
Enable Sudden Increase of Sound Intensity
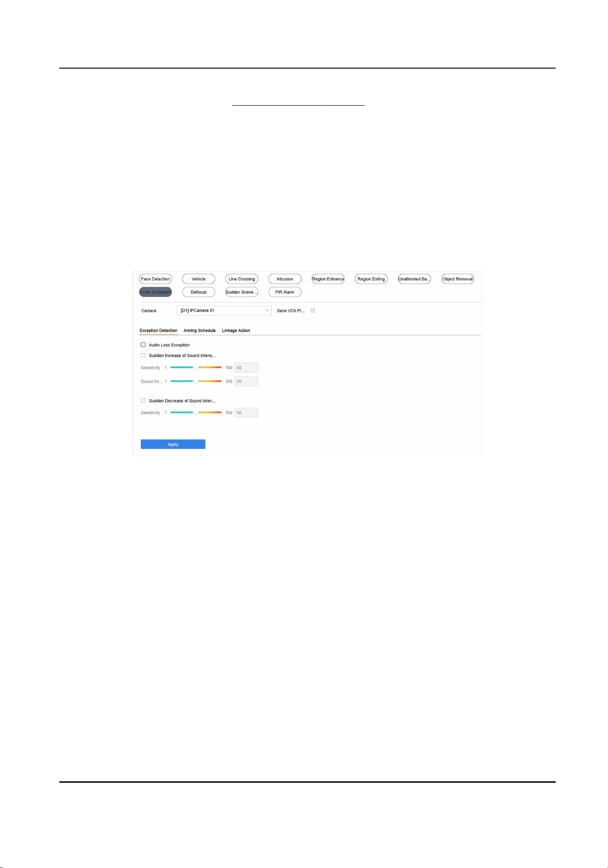point(143,355)
